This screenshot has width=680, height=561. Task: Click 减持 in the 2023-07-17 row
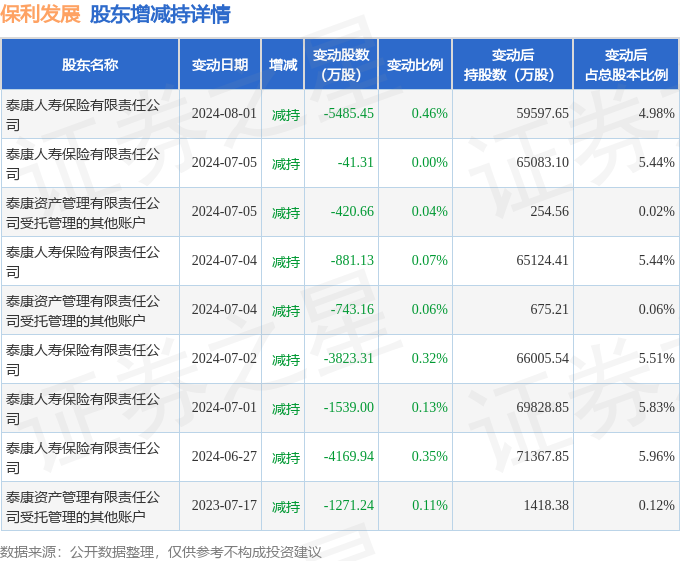pos(286,507)
